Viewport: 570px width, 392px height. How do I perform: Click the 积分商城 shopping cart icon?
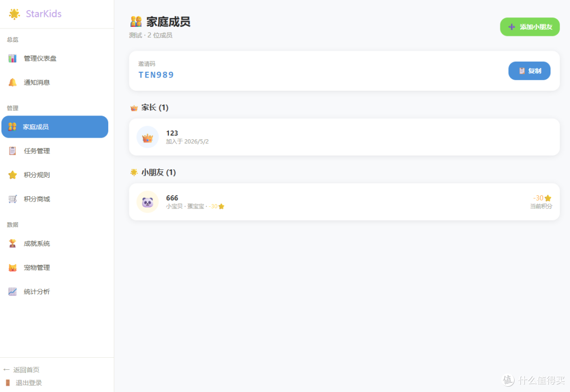click(x=12, y=199)
